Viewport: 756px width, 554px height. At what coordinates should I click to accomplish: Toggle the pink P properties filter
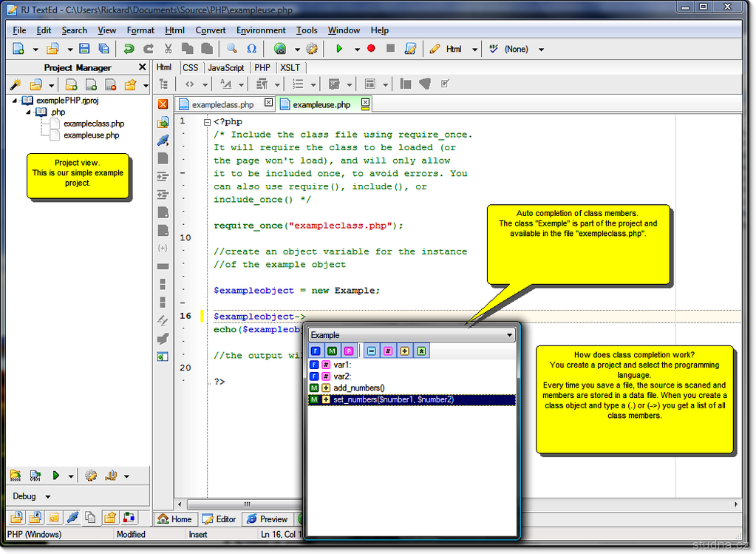[349, 351]
